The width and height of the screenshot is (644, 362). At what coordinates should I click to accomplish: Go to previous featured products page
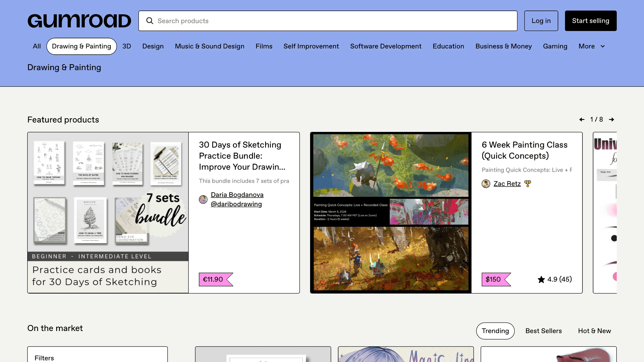tap(582, 119)
